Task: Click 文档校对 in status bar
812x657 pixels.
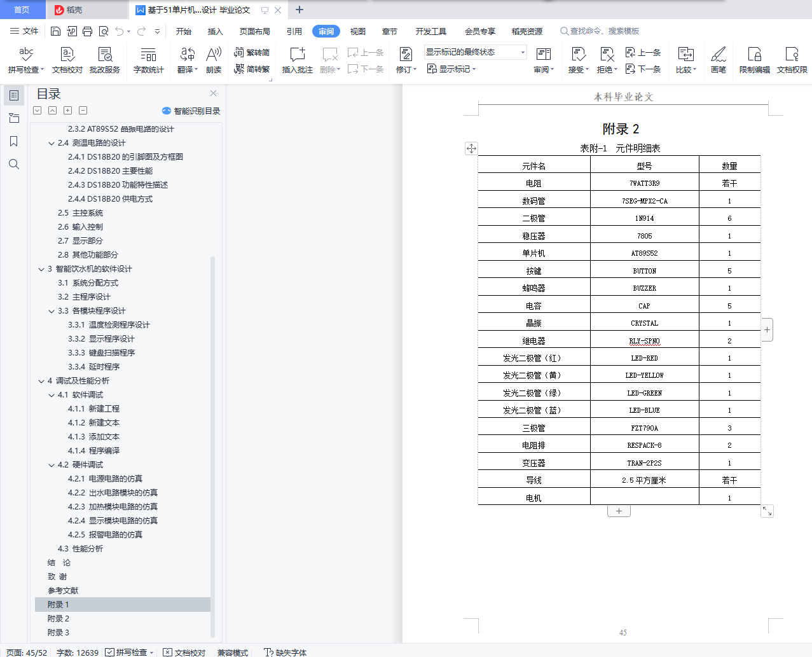Action: point(184,652)
